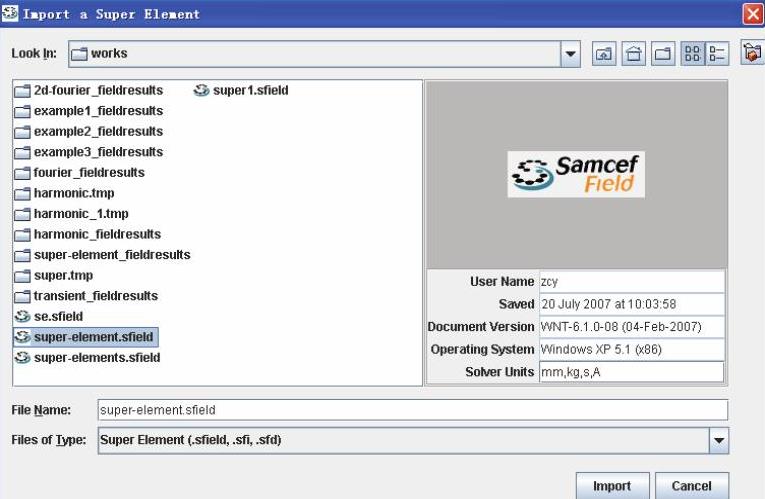Go to the Home directory icon

(633, 53)
